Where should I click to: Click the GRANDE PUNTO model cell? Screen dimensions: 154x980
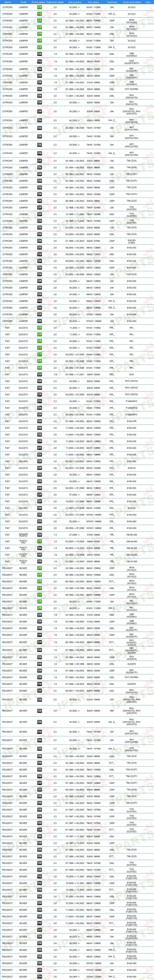click(23, 535)
